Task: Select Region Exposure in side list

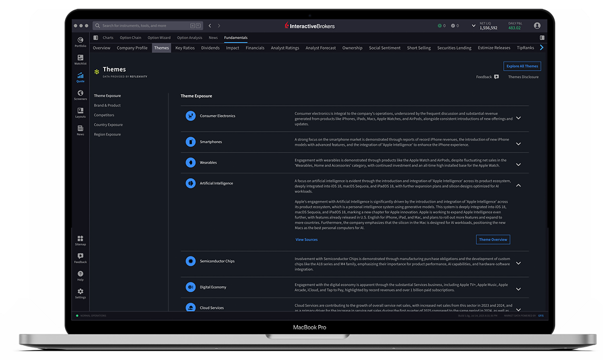Action: [x=107, y=134]
